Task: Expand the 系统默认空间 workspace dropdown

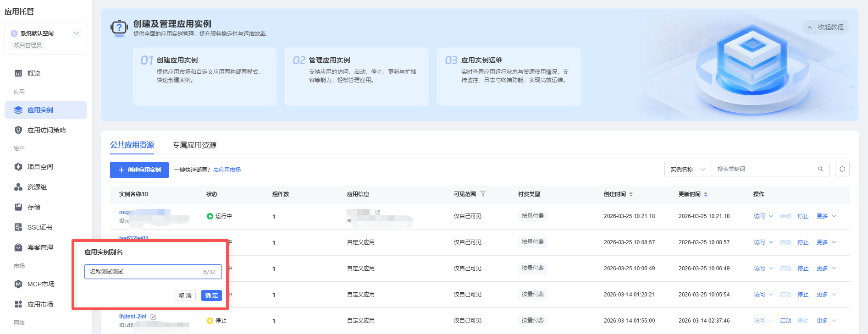Action: click(x=77, y=33)
